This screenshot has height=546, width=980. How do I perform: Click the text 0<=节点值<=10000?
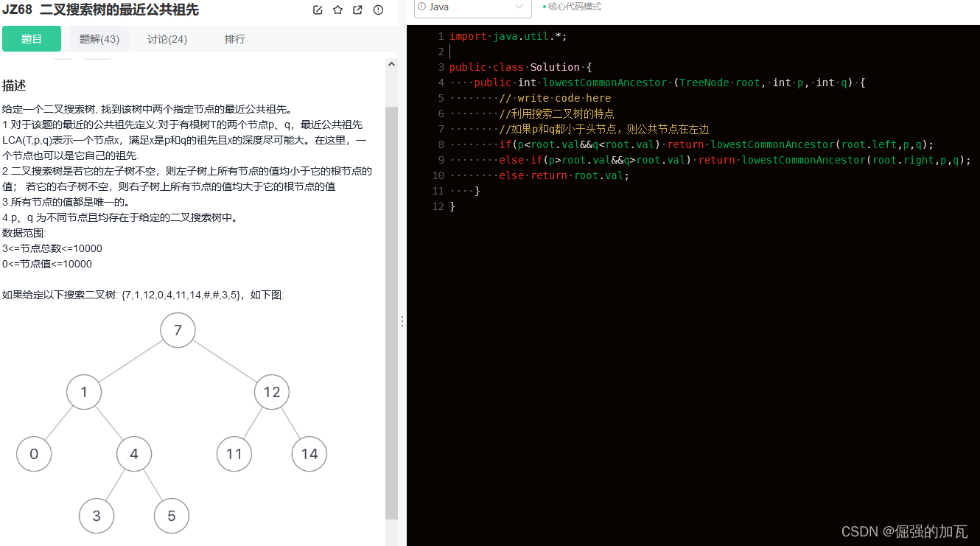[47, 264]
